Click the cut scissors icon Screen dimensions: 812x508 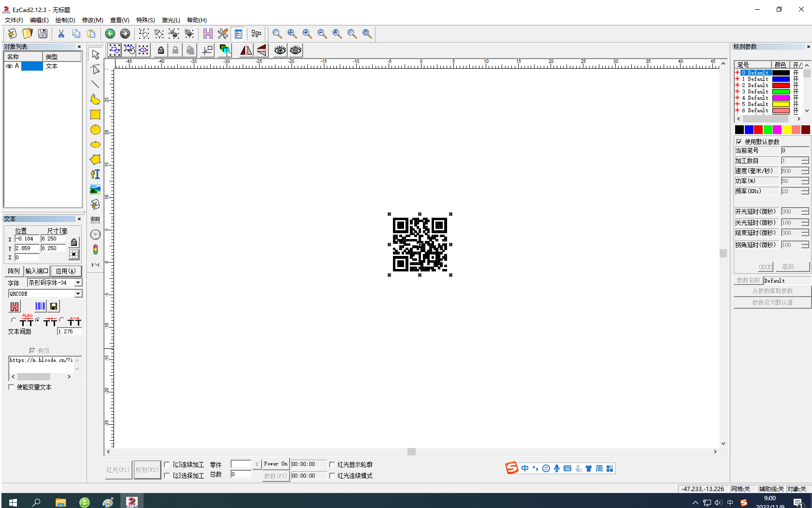point(61,33)
